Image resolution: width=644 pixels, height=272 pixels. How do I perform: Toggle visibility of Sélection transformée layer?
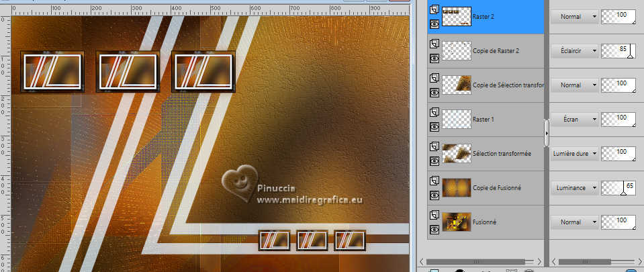coord(434,161)
